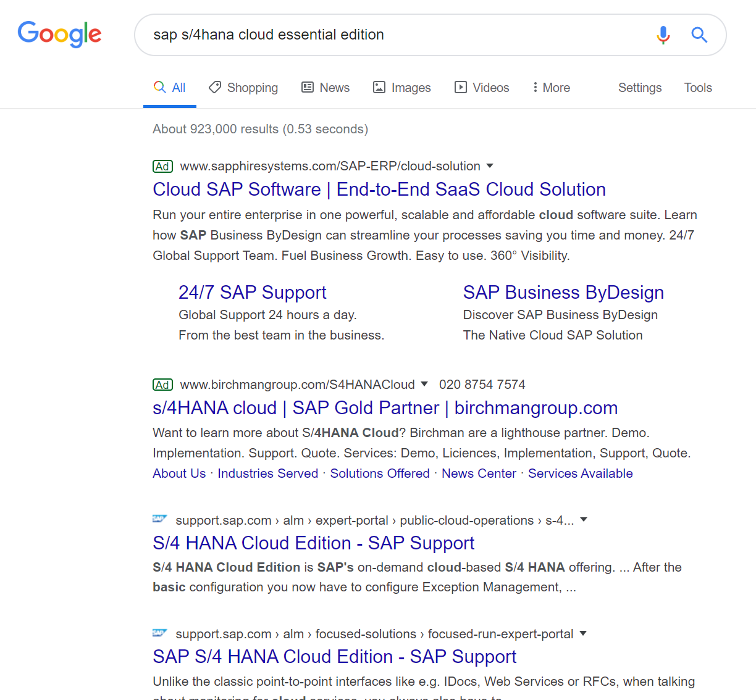Click the Google logo

click(x=59, y=34)
